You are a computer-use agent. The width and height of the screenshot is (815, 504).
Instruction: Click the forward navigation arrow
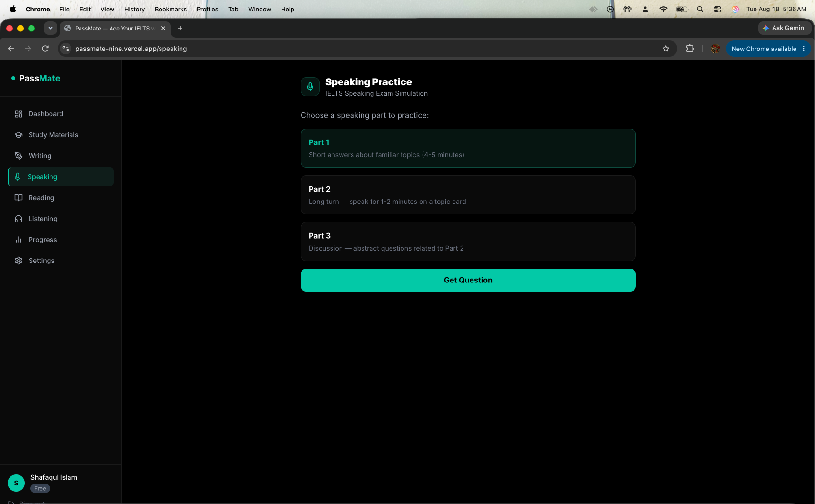[x=28, y=49]
